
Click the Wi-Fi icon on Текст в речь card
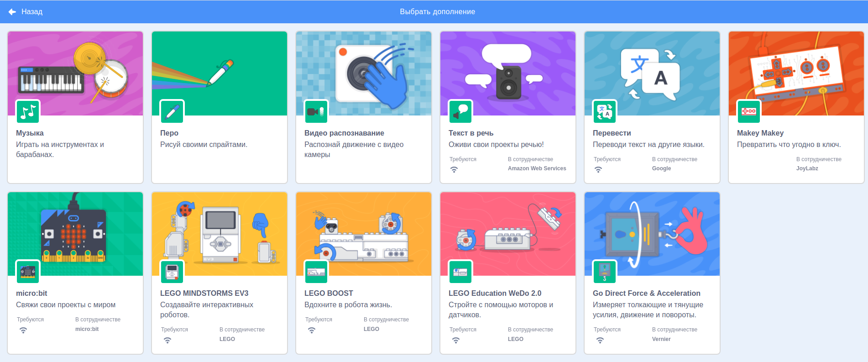click(454, 169)
